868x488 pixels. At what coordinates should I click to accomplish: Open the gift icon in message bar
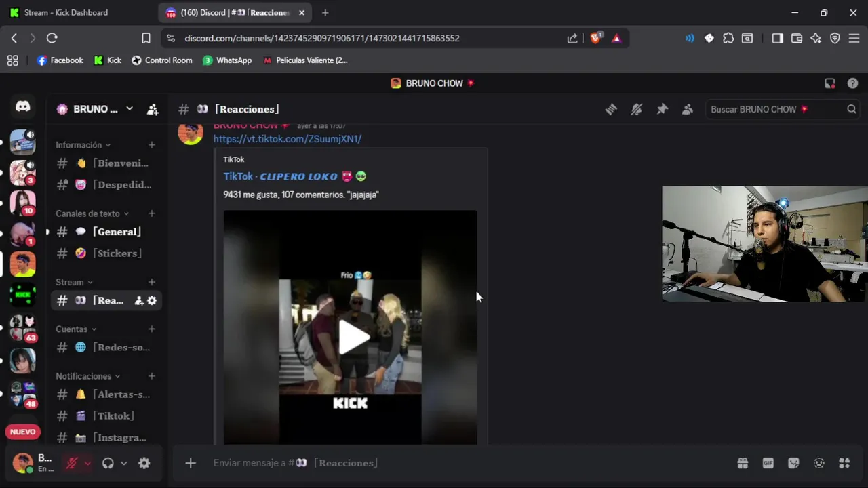(743, 463)
